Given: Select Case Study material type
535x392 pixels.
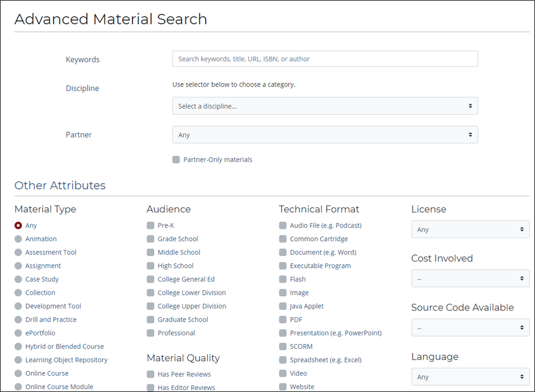Looking at the screenshot, I should pos(18,279).
